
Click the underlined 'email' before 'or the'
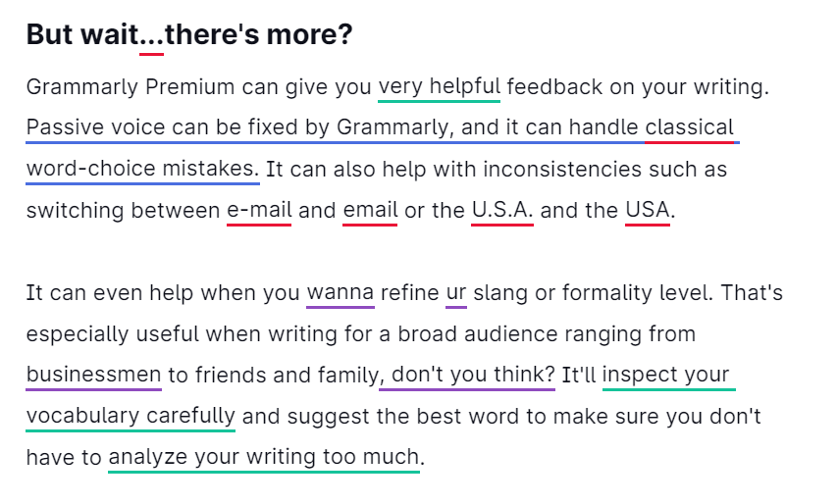pyautogui.click(x=370, y=210)
